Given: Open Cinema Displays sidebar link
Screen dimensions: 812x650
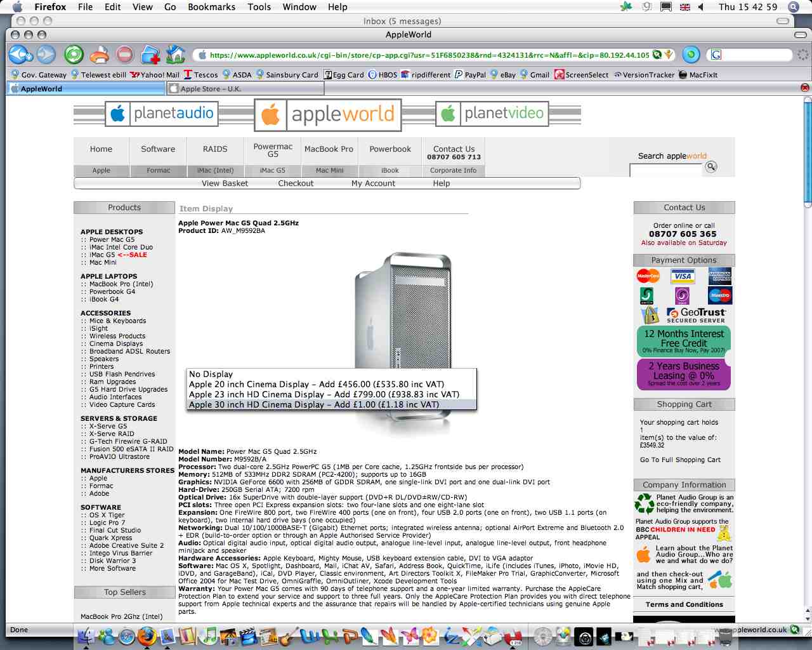Looking at the screenshot, I should pos(116,343).
